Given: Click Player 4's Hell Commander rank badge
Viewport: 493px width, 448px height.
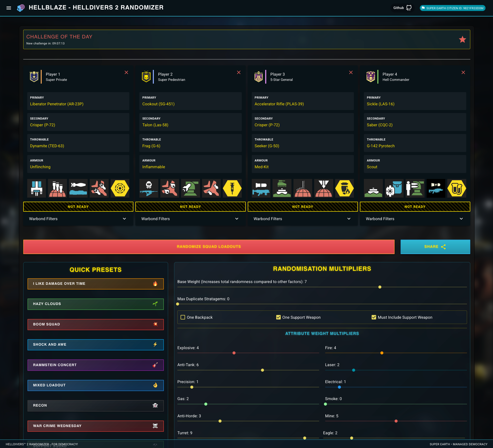Looking at the screenshot, I should tap(371, 77).
